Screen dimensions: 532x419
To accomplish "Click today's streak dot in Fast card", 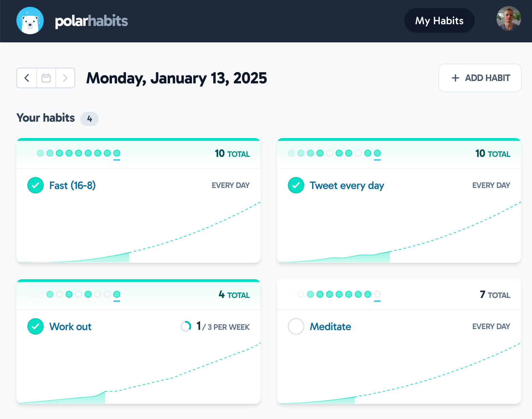I will pos(117,153).
